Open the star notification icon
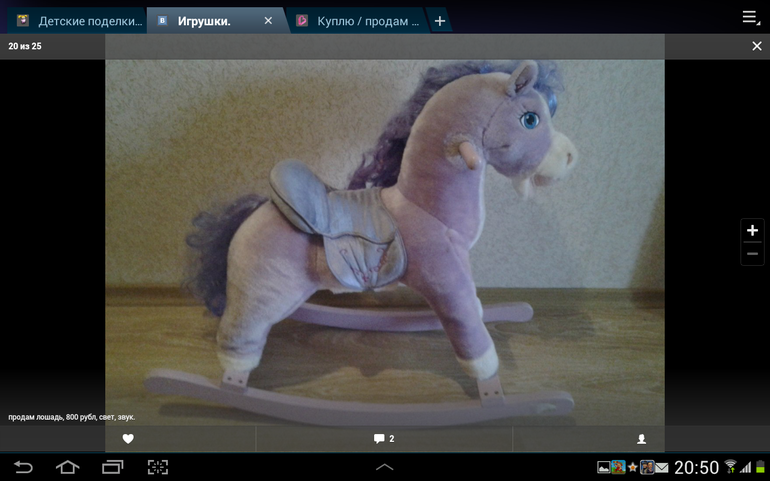This screenshot has height=481, width=770. (x=632, y=467)
